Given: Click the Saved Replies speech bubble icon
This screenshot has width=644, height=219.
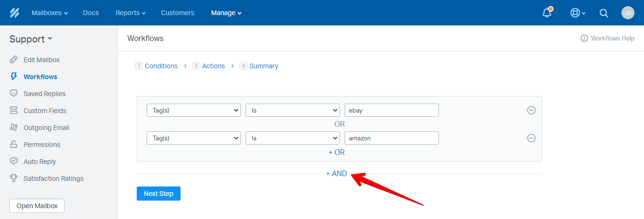Looking at the screenshot, I should tap(14, 94).
